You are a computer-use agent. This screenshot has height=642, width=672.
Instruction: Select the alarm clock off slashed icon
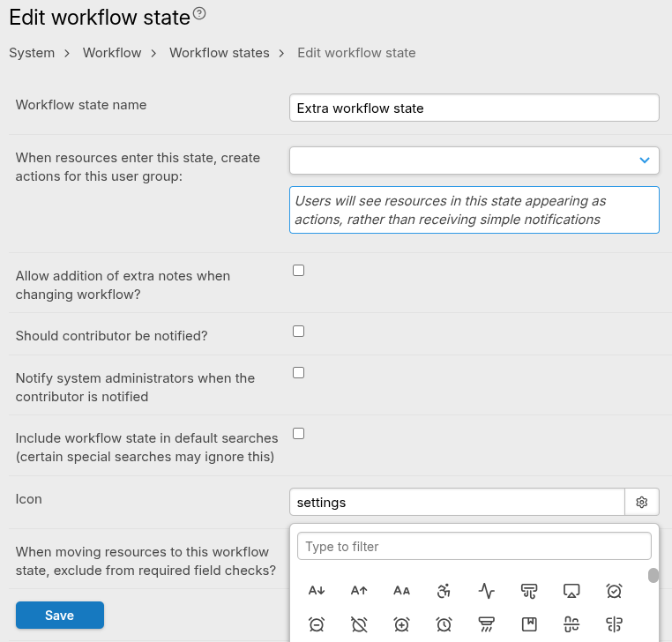pos(359,624)
